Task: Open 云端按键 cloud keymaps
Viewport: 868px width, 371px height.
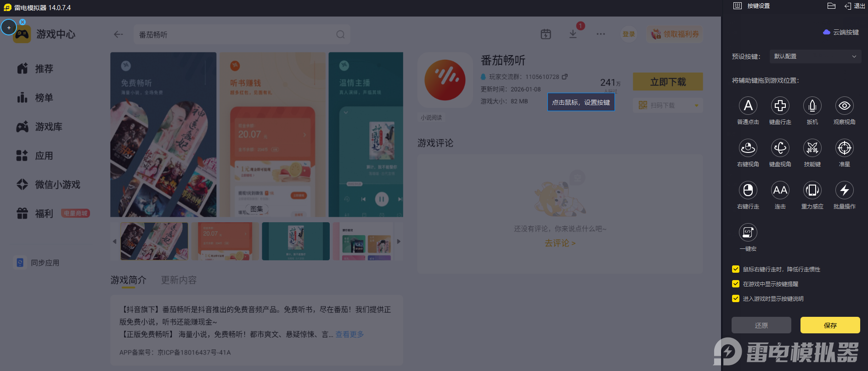Action: pos(841,32)
